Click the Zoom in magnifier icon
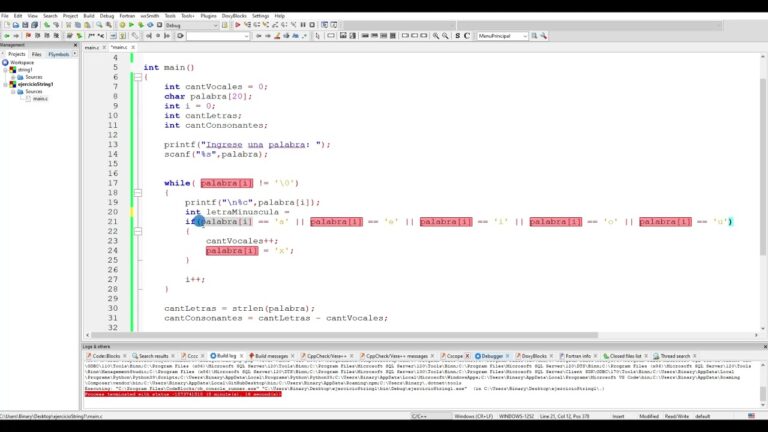This screenshot has width=768, height=432. (x=435, y=36)
